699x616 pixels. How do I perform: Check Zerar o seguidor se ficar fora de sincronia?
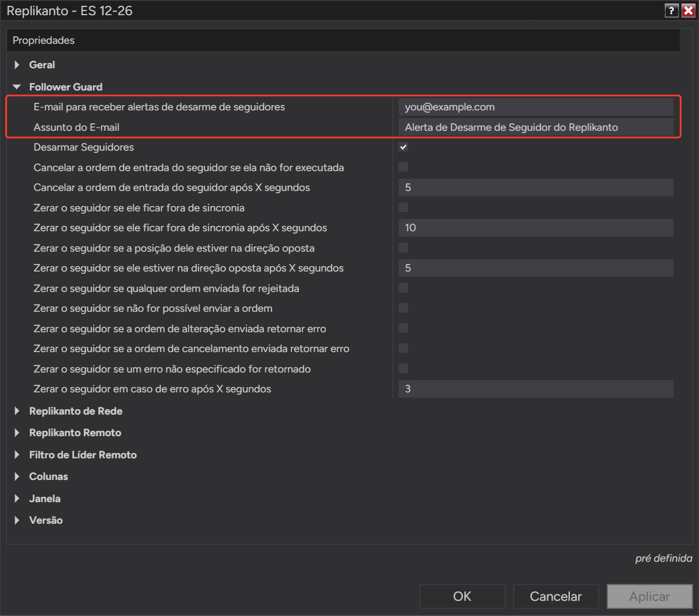[404, 207]
